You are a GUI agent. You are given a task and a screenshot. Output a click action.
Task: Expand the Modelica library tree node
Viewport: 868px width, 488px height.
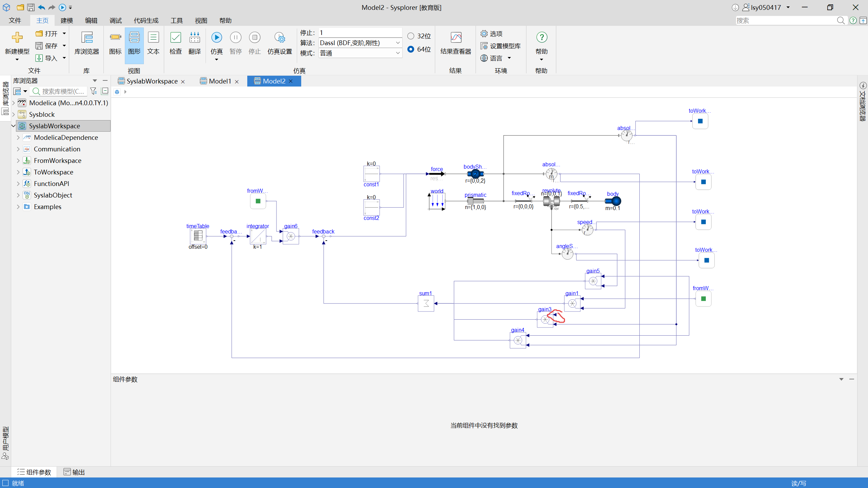[x=14, y=103]
